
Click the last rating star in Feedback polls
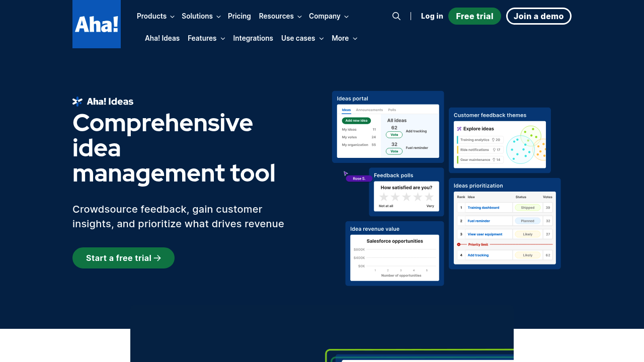(429, 197)
